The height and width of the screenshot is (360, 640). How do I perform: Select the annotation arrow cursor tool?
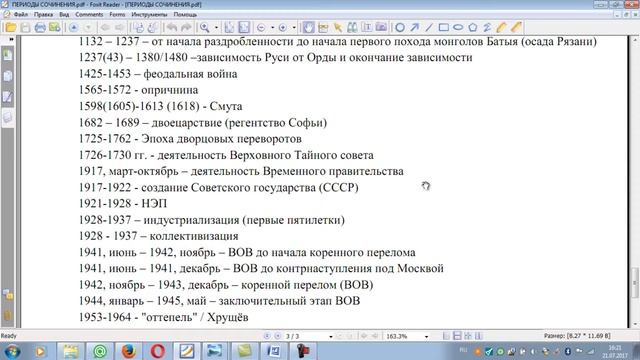point(338,27)
